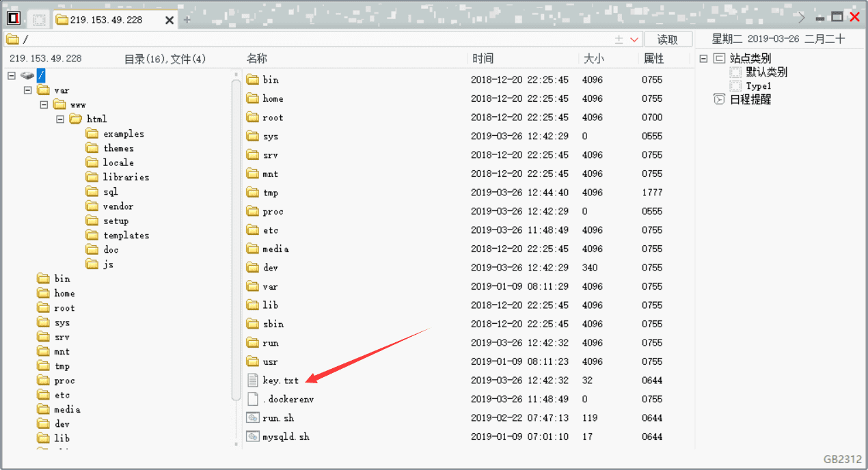
Task: Click the 读取 (Read) button
Action: (668, 39)
